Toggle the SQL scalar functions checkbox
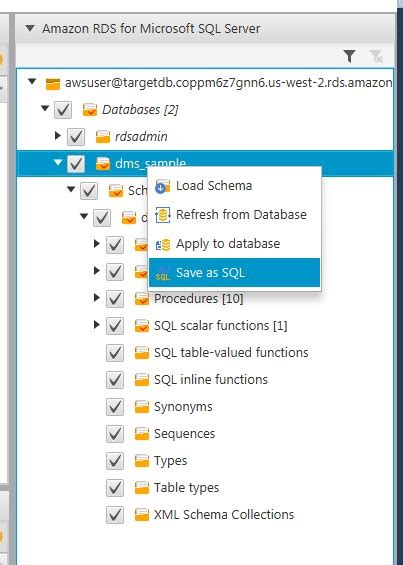The width and height of the screenshot is (403, 565). [x=115, y=326]
